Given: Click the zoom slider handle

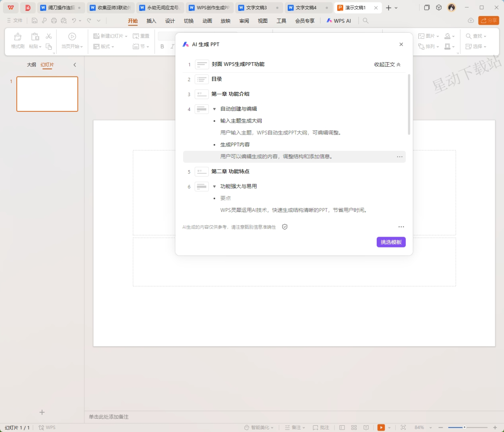Looking at the screenshot, I should click(x=464, y=427).
